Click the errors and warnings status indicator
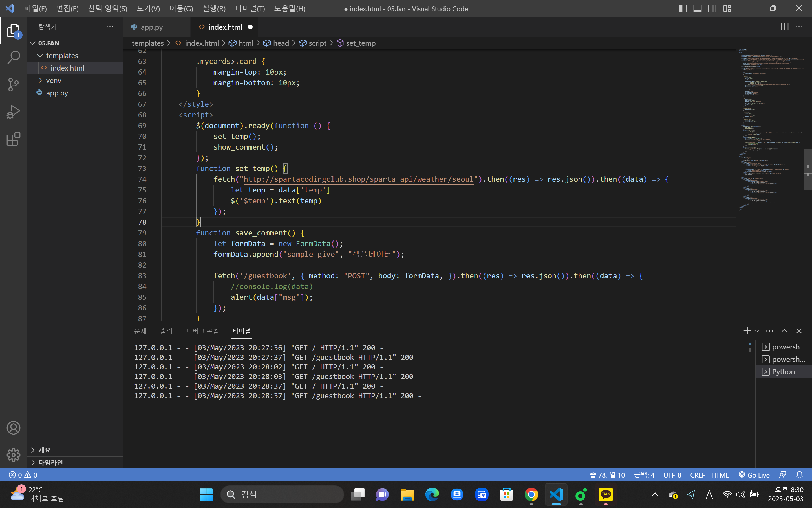The image size is (812, 508). (x=23, y=475)
